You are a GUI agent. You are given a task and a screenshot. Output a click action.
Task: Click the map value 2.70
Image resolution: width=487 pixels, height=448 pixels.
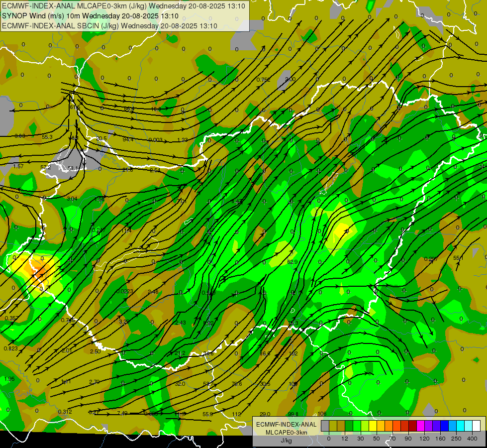point(94,382)
